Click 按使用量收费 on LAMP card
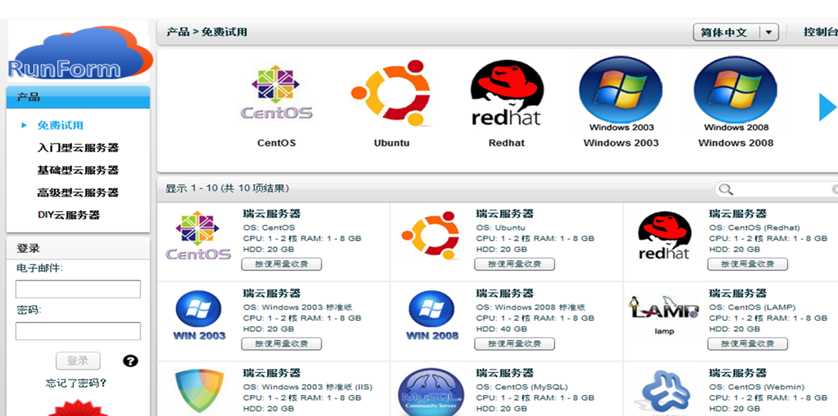 [748, 344]
